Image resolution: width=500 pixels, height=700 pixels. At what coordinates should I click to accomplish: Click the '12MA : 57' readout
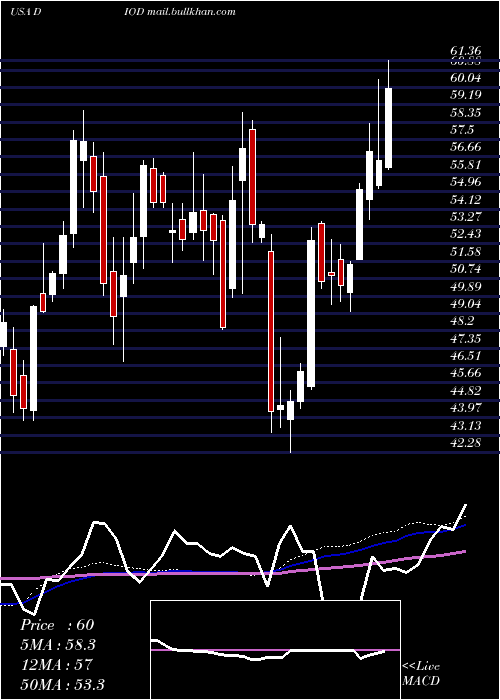coord(56,664)
